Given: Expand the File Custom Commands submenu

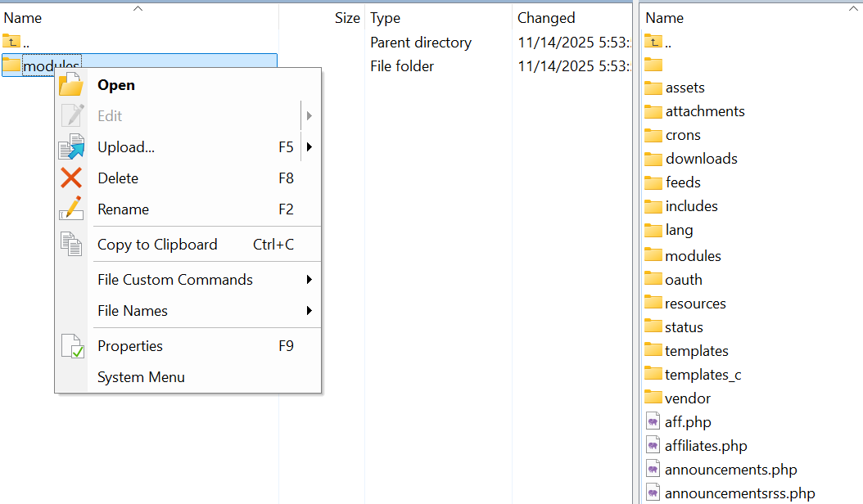Looking at the screenshot, I should (x=310, y=280).
